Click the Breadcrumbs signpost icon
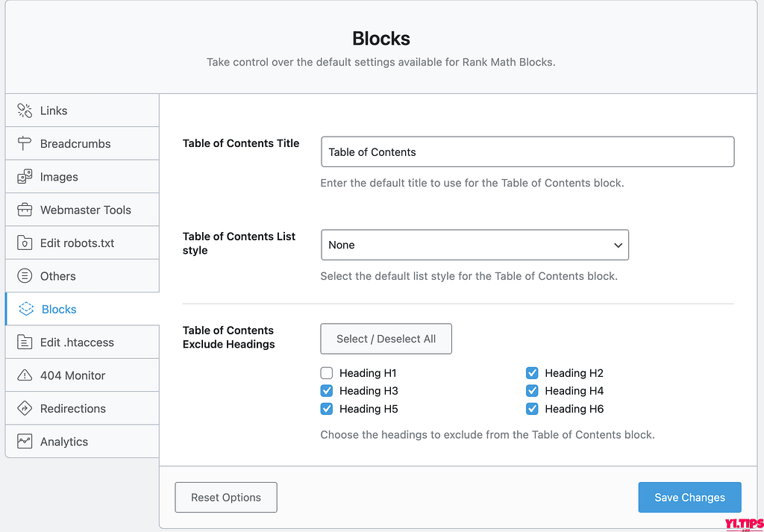This screenshot has height=532, width=764. [x=24, y=144]
